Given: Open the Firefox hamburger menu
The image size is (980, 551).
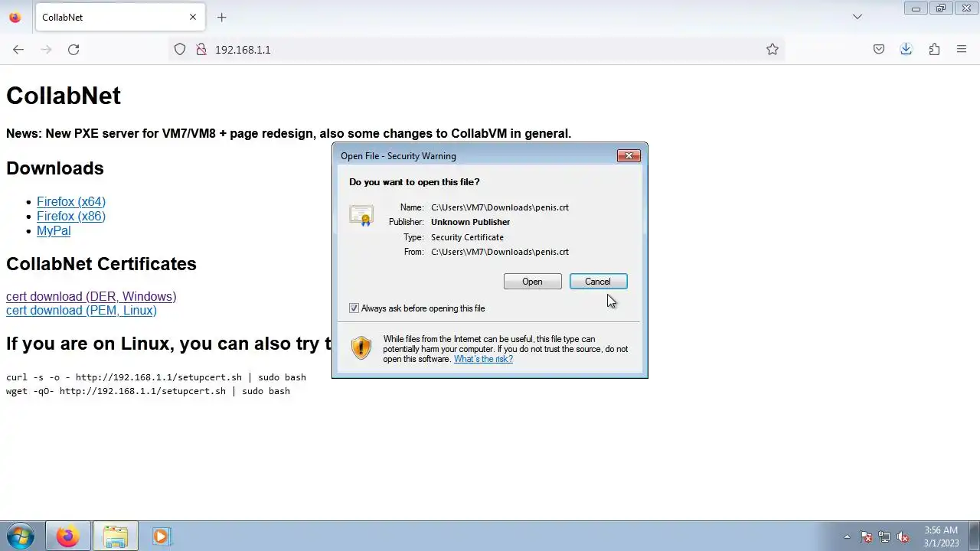Looking at the screenshot, I should 962,49.
